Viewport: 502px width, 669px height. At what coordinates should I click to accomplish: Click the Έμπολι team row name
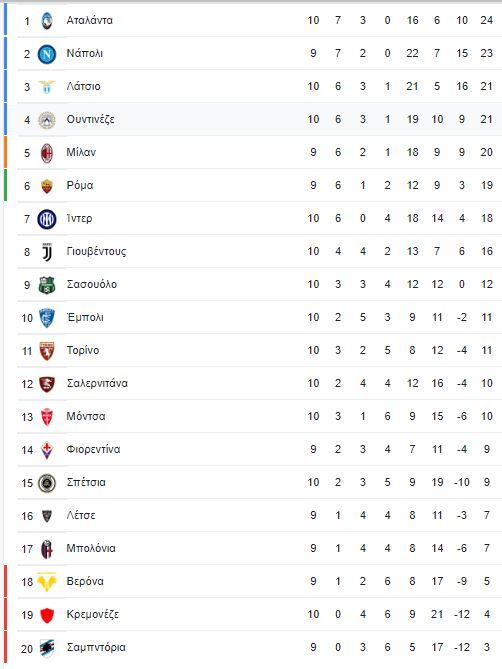[85, 317]
